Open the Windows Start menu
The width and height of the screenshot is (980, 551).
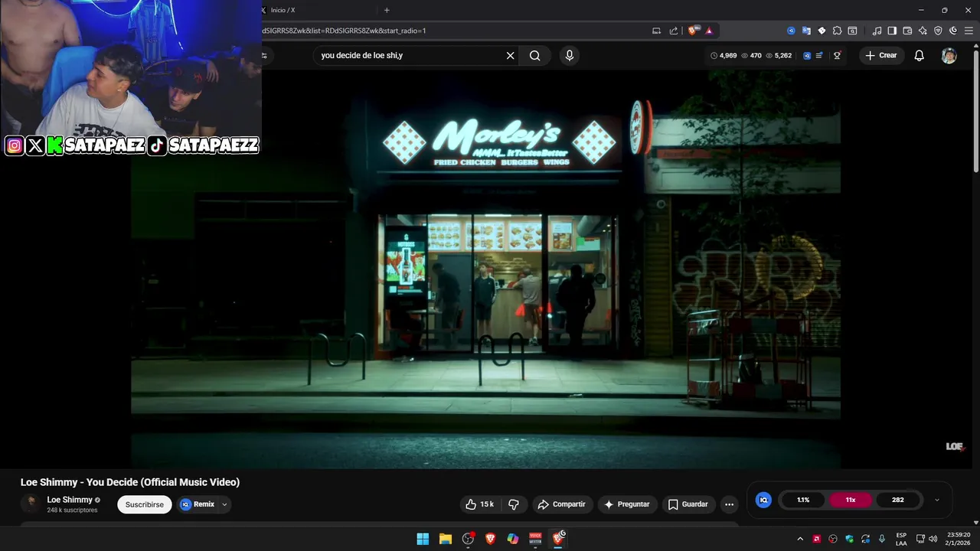[423, 539]
